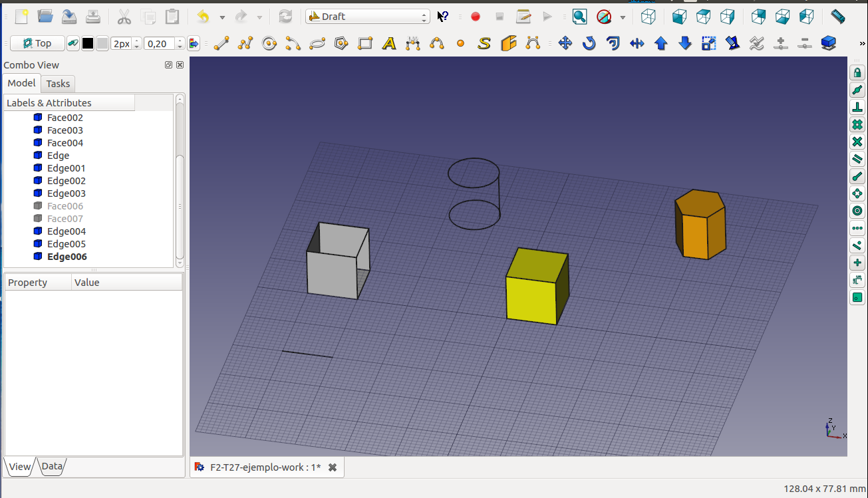Image resolution: width=868 pixels, height=498 pixels.
Task: Expand the draw style dropdown arrow
Action: pyautogui.click(x=623, y=17)
